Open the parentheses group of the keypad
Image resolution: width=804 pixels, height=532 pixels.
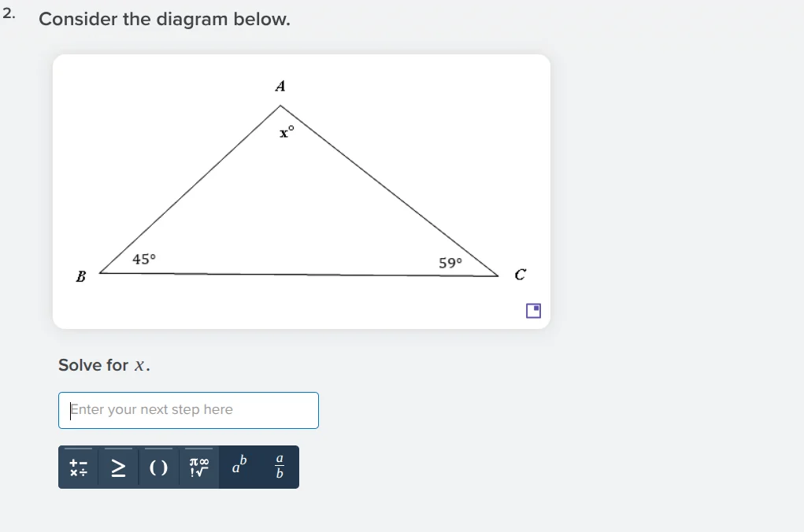tap(157, 467)
